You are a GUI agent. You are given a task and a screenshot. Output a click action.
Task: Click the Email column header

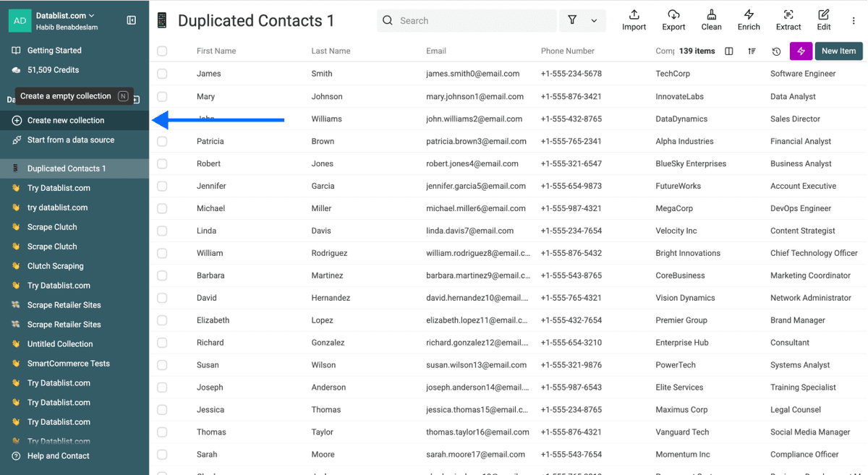tap(436, 51)
